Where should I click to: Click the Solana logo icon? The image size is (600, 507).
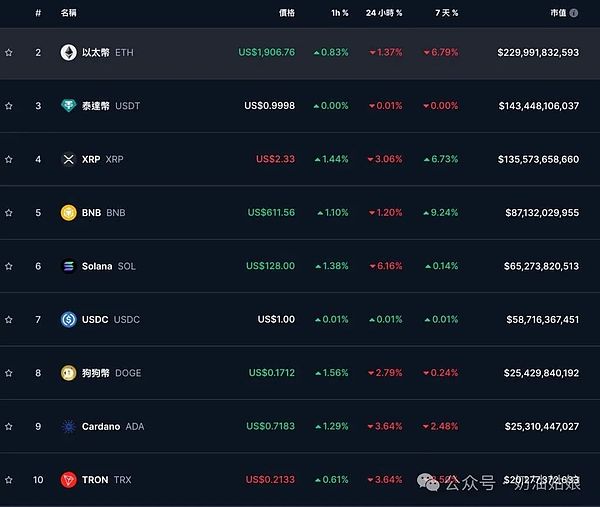[68, 266]
